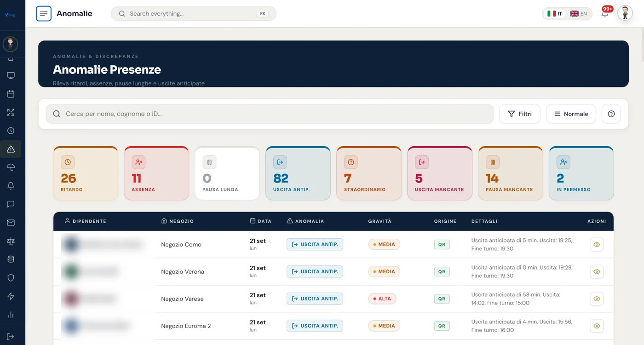Open the Normale density dropdown
The width and height of the screenshot is (644, 345).
pyautogui.click(x=571, y=114)
